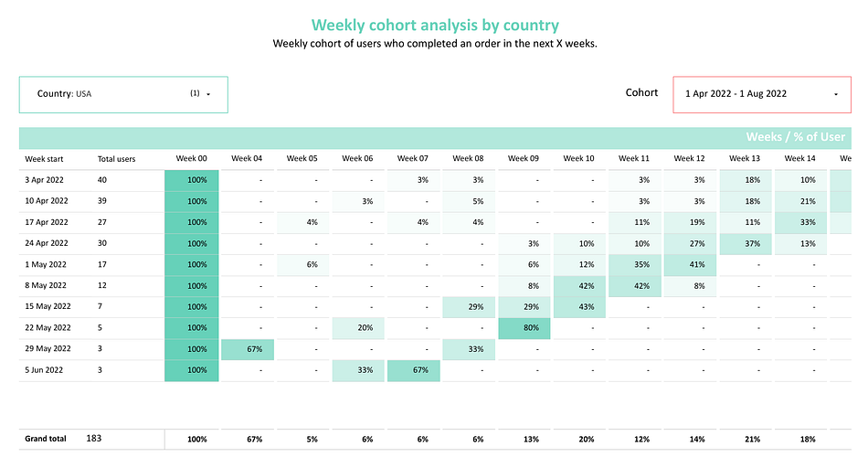Click the 5 Jun 2022 row label
The image size is (868, 457).
[x=44, y=370]
